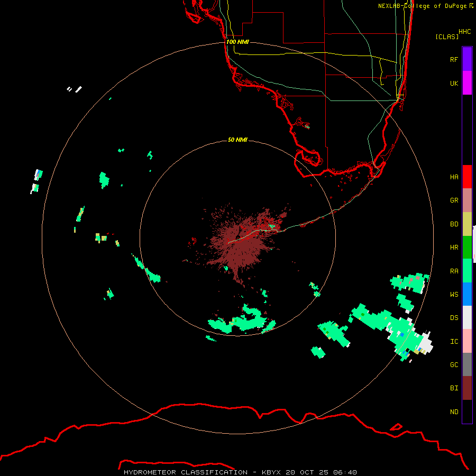Click the UK legend label

coord(454,83)
